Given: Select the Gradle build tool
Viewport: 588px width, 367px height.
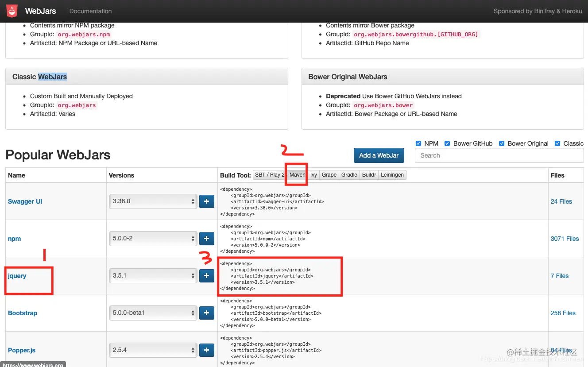Looking at the screenshot, I should [349, 175].
